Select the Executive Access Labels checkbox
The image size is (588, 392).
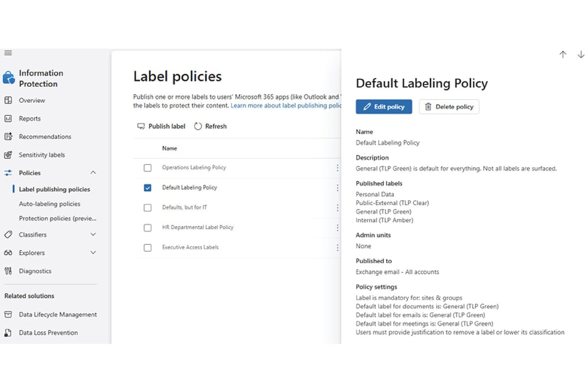147,247
